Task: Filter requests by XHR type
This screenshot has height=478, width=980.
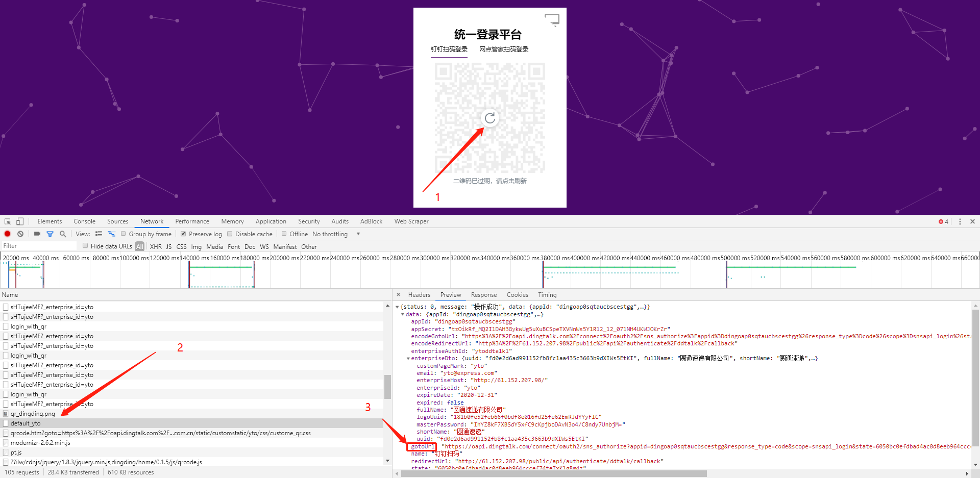Action: (x=156, y=246)
